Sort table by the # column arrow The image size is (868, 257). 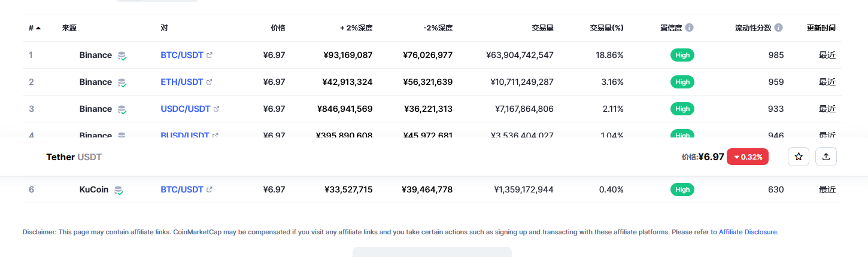(38, 27)
